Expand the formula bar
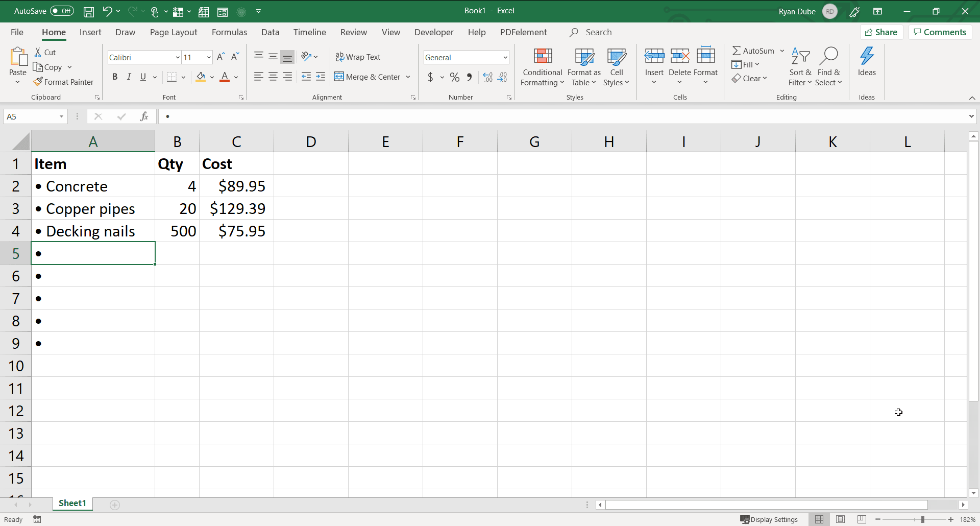The width and height of the screenshot is (980, 526). [x=971, y=116]
